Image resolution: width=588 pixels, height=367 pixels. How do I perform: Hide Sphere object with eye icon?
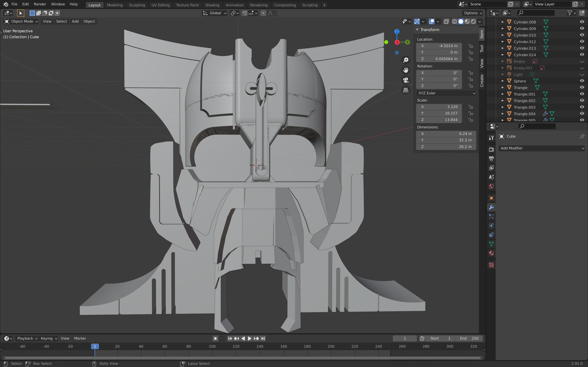(x=582, y=81)
